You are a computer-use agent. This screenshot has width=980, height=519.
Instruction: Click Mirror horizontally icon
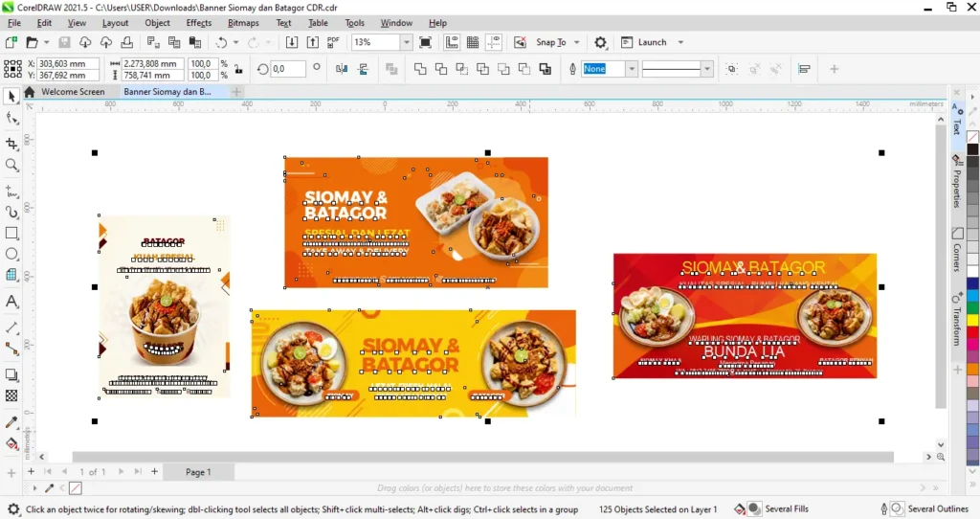[x=342, y=69]
